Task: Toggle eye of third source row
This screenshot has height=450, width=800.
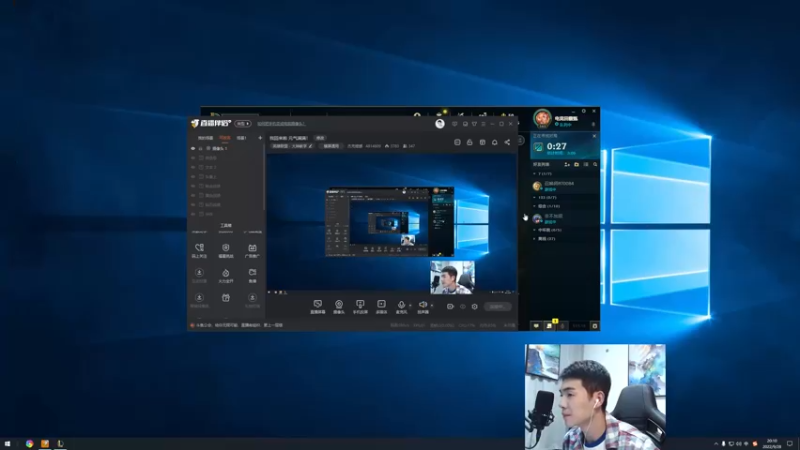Action: (193, 167)
